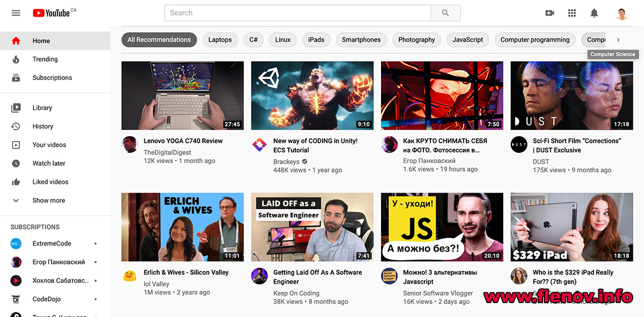
Task: Open Trending in the sidebar
Action: (x=45, y=59)
